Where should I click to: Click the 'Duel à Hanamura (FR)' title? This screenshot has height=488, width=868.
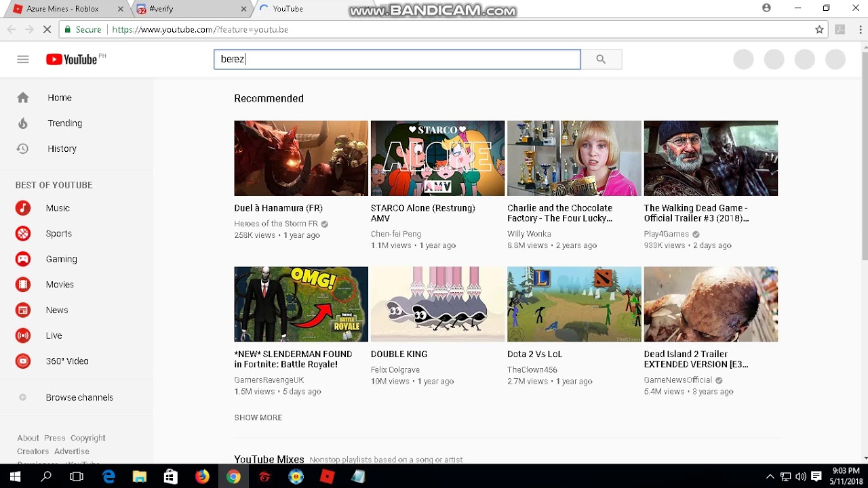tap(278, 208)
